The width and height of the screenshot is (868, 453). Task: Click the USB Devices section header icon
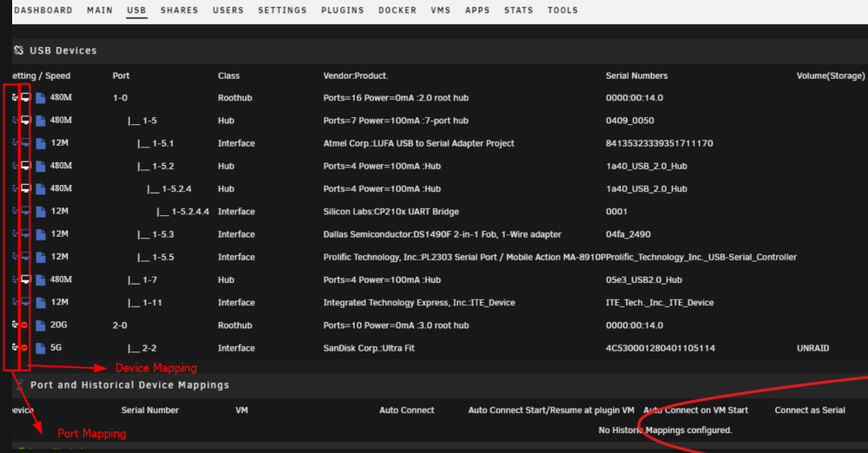(x=19, y=50)
